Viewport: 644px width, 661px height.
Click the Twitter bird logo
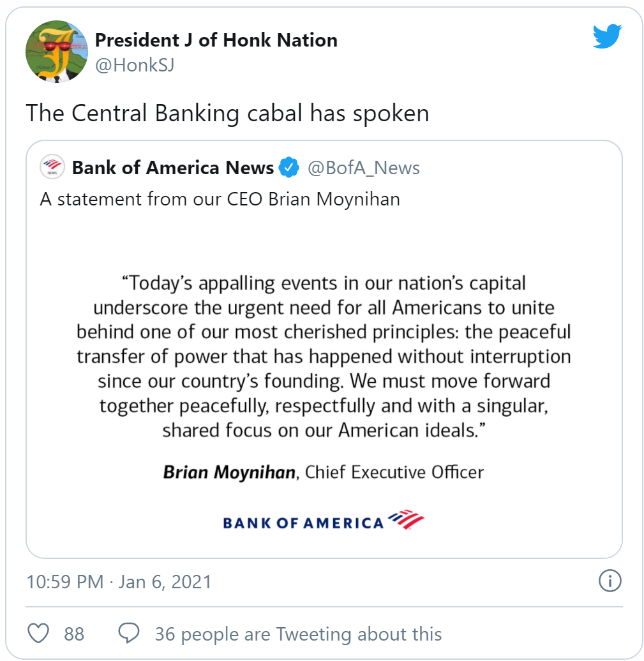607,37
